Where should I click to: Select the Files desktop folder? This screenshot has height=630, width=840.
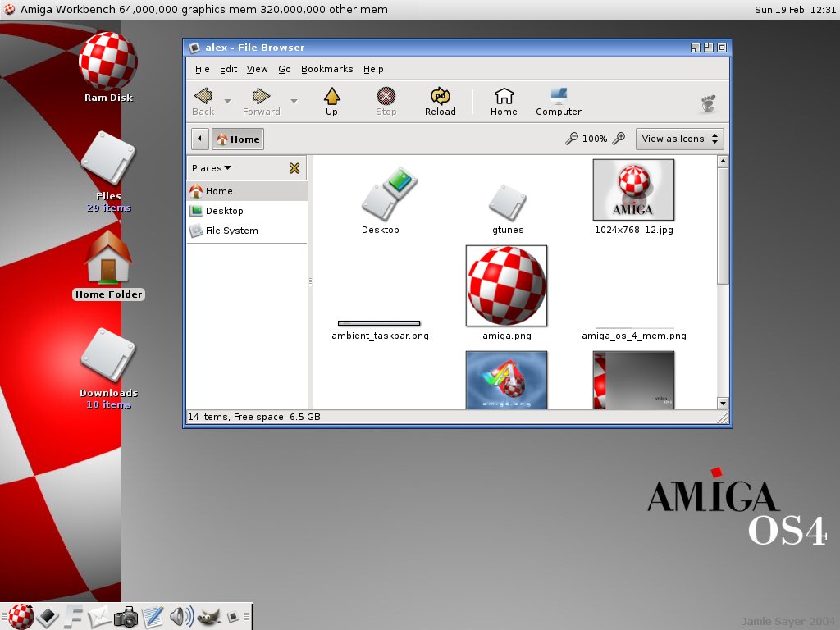click(x=108, y=172)
